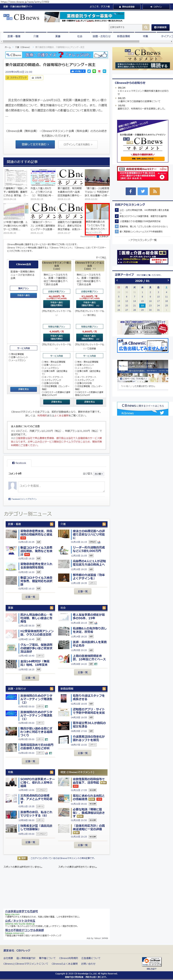Open the Twitter square icon in sidebar

pyautogui.click(x=143, y=191)
